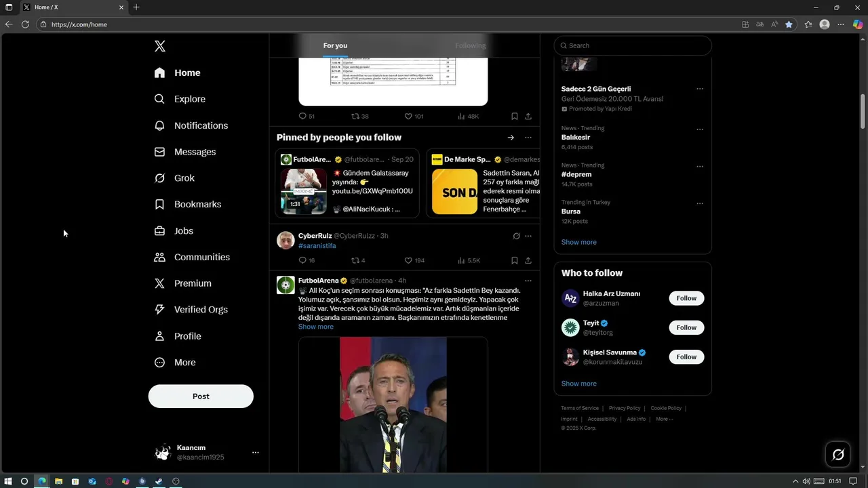This screenshot has height=488, width=868.
Task: Click the favorites star in address bar
Action: pyautogui.click(x=789, y=24)
